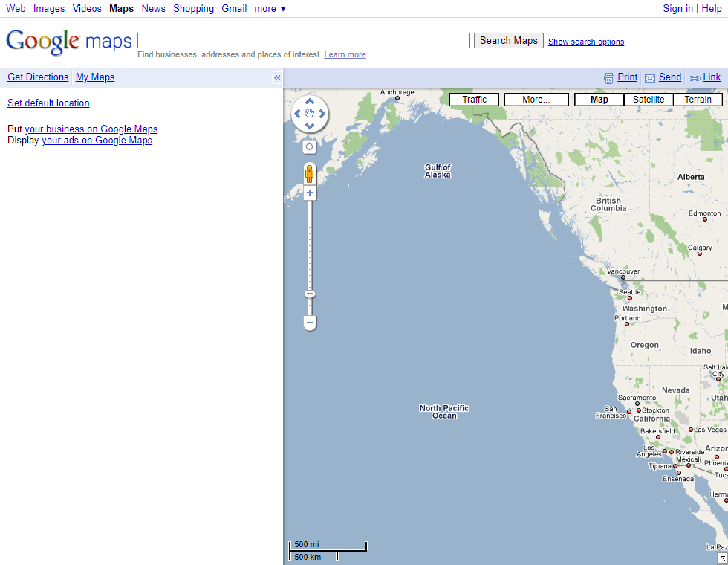Switch to Satellite view

point(649,100)
